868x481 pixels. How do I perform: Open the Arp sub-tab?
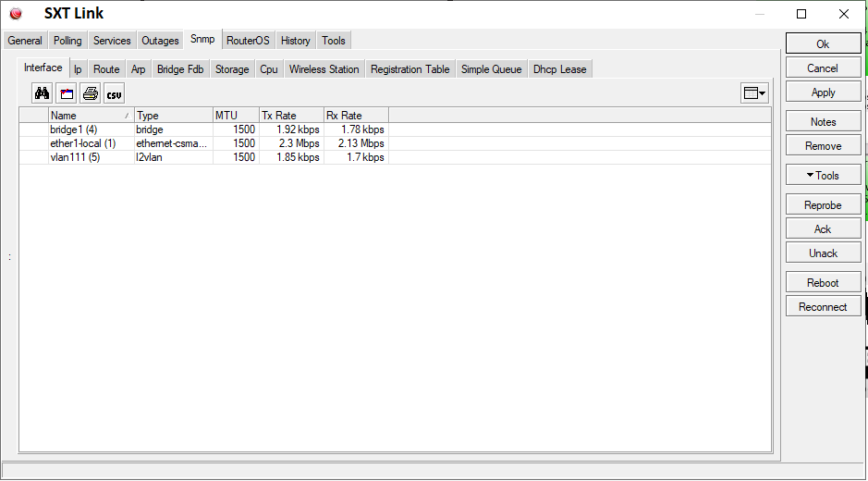(139, 69)
